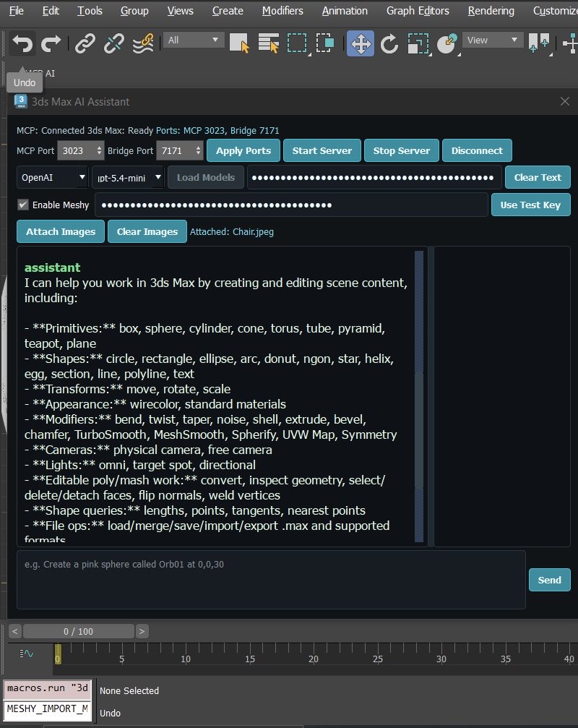Activate the Select and Rotate tool

point(389,43)
